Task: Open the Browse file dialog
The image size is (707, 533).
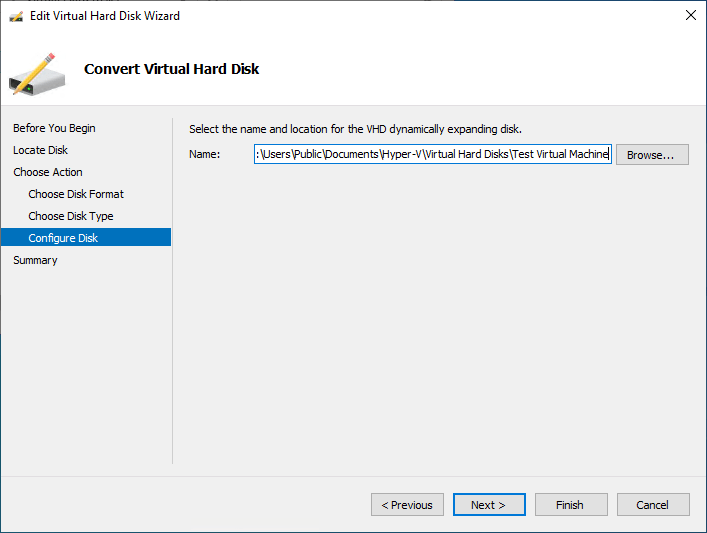Action: pyautogui.click(x=652, y=155)
